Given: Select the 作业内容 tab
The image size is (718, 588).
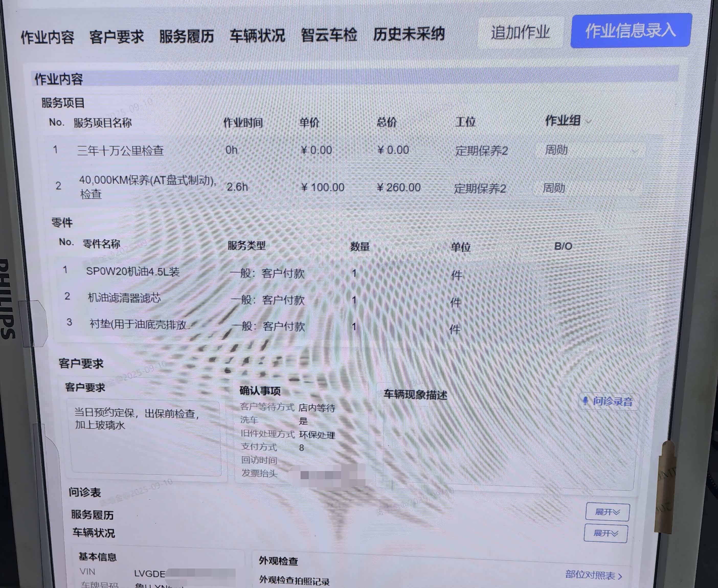Looking at the screenshot, I should click(47, 37).
